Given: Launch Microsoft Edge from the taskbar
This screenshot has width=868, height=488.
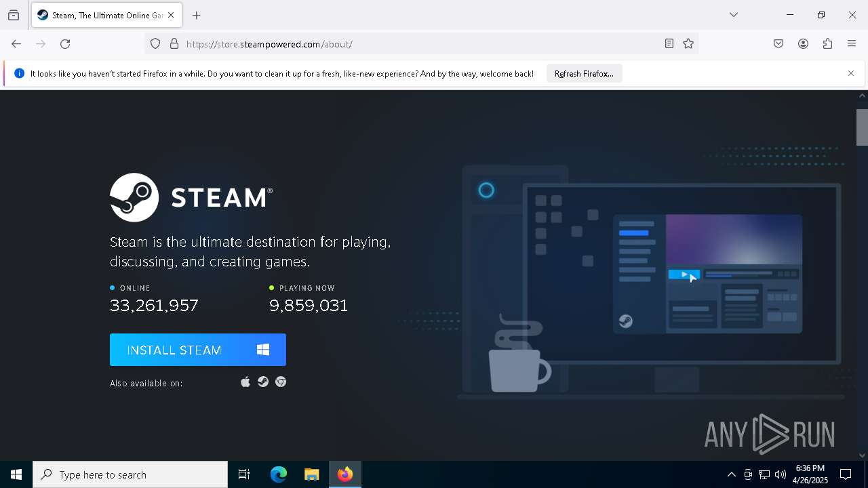Looking at the screenshot, I should tap(279, 474).
